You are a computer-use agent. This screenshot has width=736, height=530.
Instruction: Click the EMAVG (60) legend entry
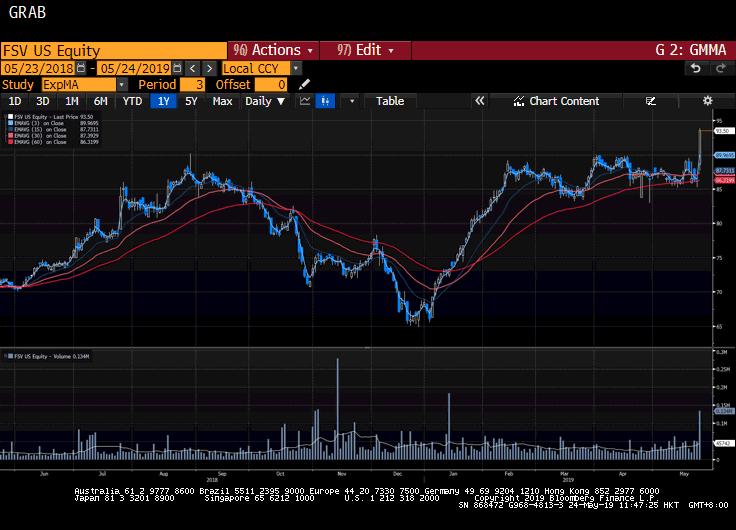[53, 142]
